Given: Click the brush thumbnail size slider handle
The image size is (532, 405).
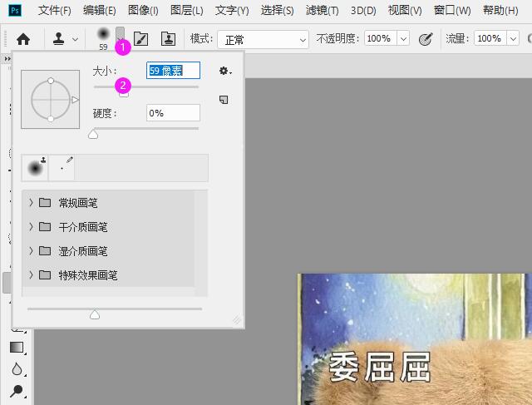Looking at the screenshot, I should pos(95,314).
